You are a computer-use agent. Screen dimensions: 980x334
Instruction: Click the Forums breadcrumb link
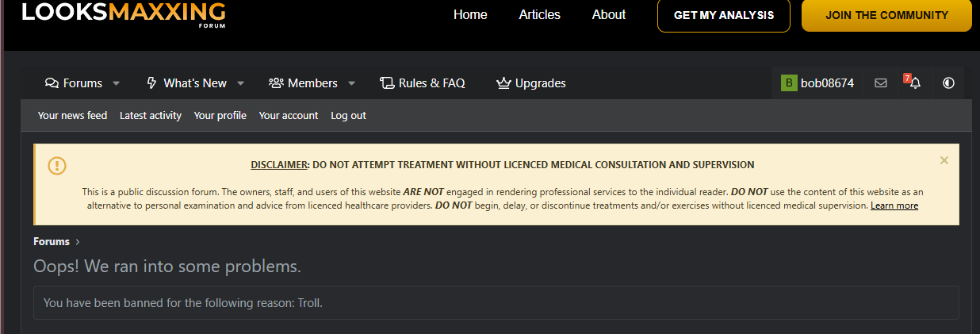(52, 242)
